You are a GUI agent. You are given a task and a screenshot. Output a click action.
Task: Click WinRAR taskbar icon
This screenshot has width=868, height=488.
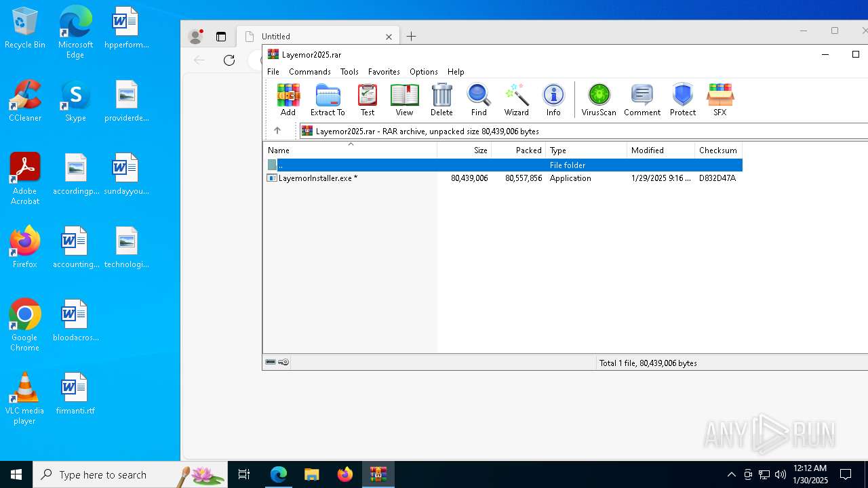point(378,474)
